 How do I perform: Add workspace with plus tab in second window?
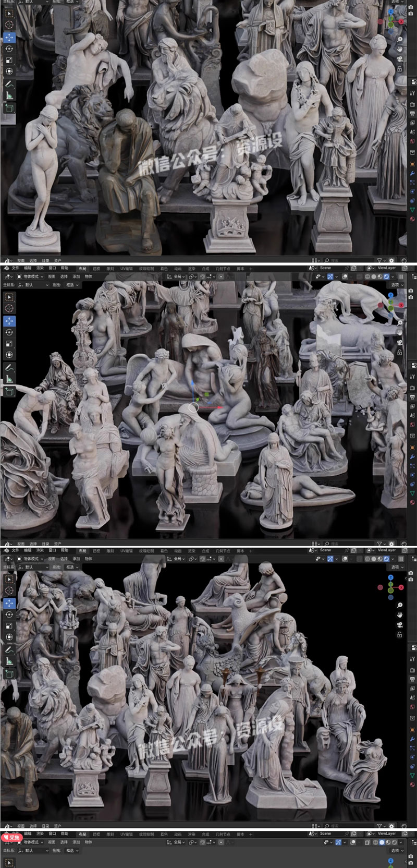251,268
